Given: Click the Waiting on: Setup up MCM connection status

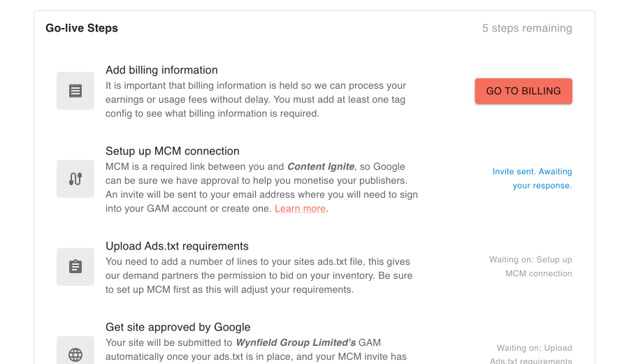Looking at the screenshot, I should point(530,267).
